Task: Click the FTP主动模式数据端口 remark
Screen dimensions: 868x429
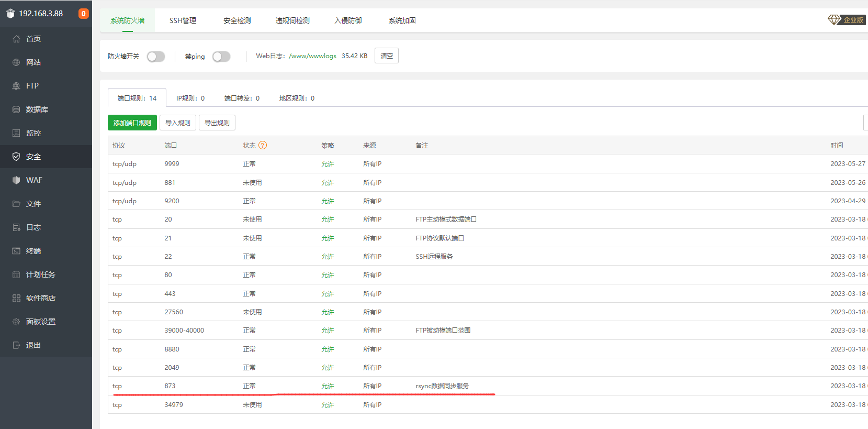Action: tap(446, 219)
